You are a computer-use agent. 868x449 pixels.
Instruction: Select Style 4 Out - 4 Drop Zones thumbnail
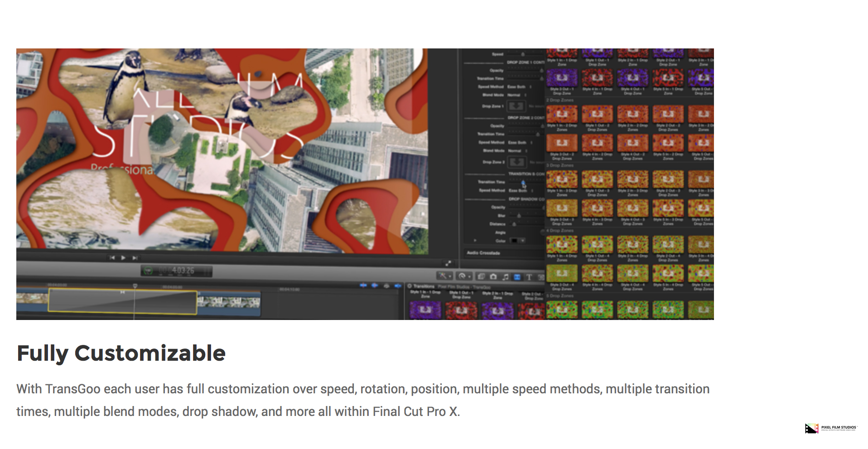click(632, 273)
